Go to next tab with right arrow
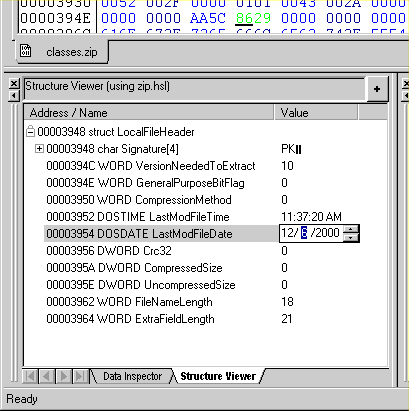This screenshot has width=409, height=411. point(63,376)
